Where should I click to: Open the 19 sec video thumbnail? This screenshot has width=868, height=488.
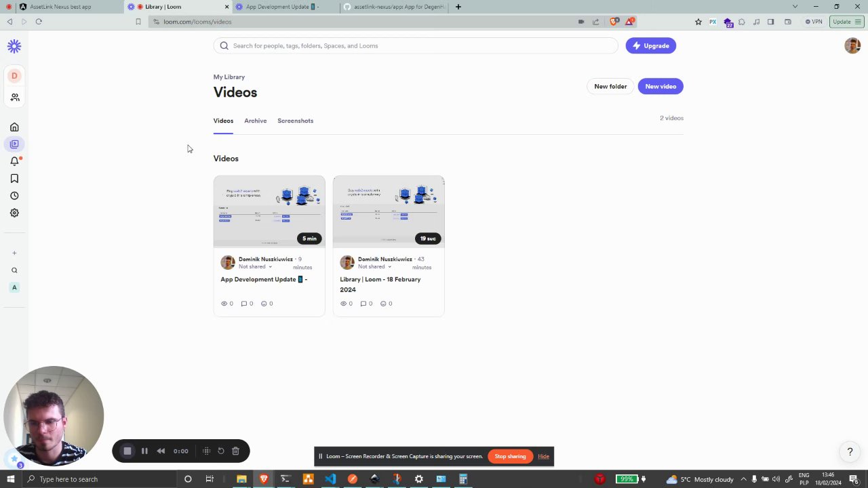[389, 211]
